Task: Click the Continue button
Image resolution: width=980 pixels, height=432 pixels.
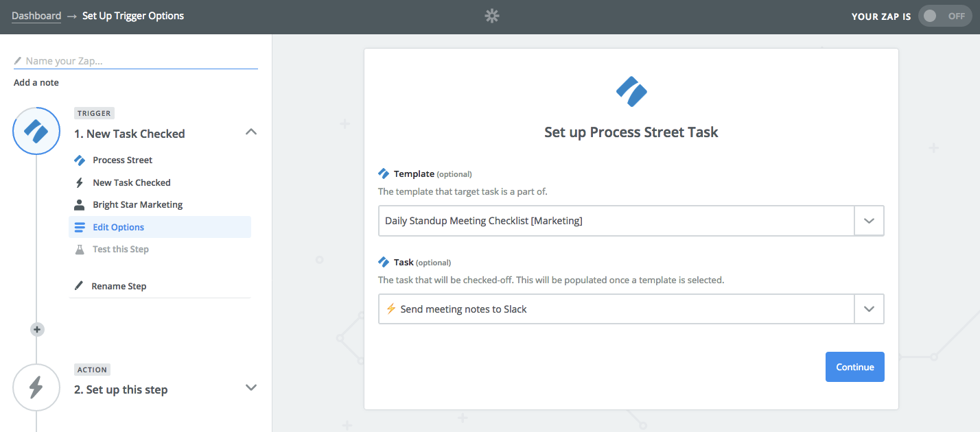Action: pyautogui.click(x=855, y=367)
